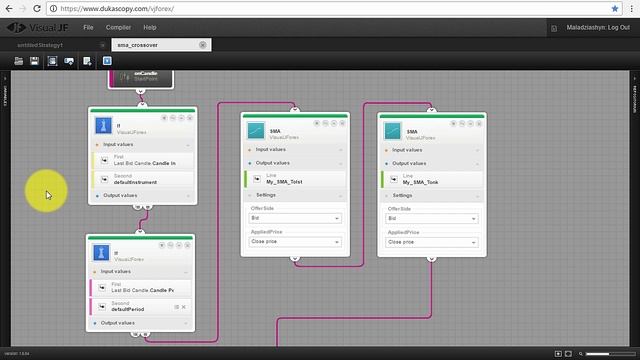
Task: Click variable icon in defaultInstrument row
Action: coord(104,179)
